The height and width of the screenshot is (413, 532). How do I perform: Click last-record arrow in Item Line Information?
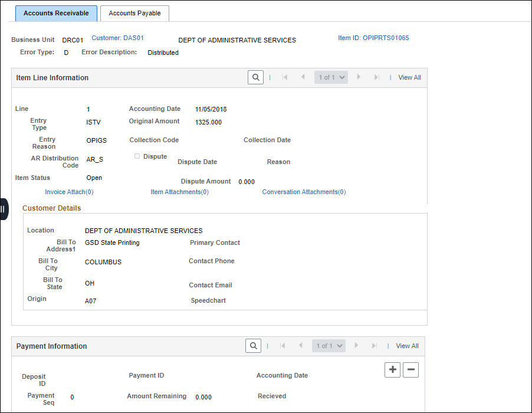pos(376,77)
